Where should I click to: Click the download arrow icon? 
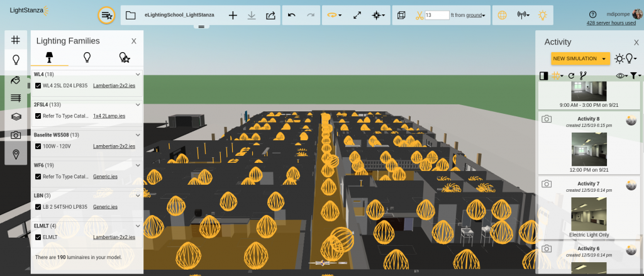252,15
